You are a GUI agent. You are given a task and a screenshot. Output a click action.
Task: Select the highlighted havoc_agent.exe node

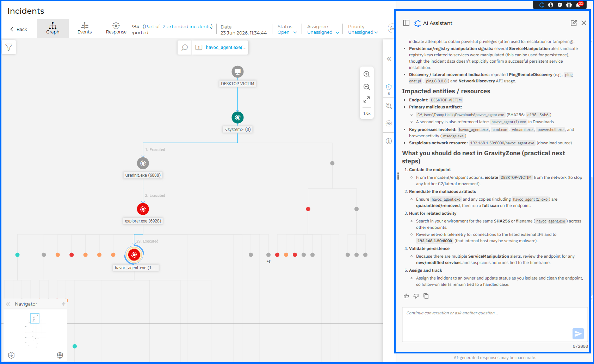pos(134,255)
